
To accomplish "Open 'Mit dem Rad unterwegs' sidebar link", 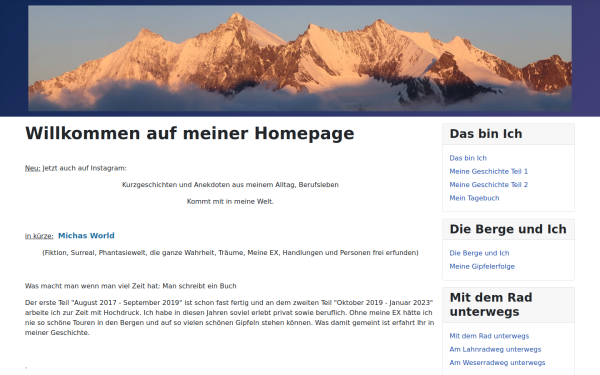I will pos(489,336).
